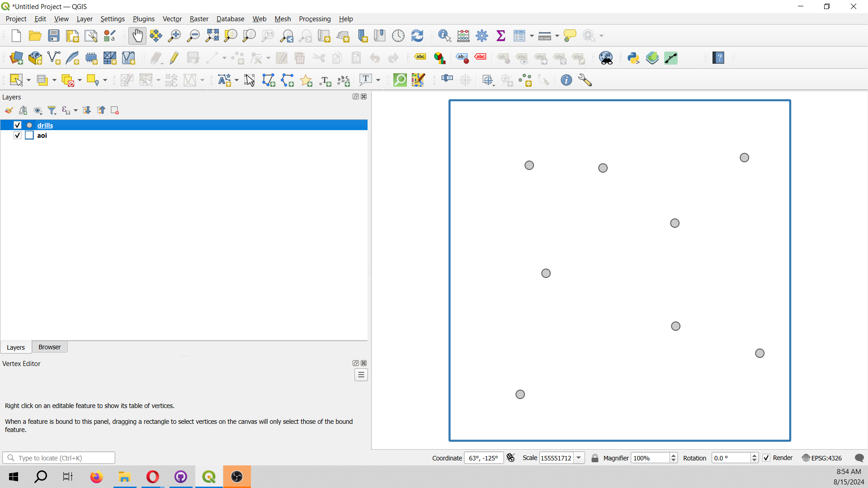Open the Python Console

(x=633, y=58)
